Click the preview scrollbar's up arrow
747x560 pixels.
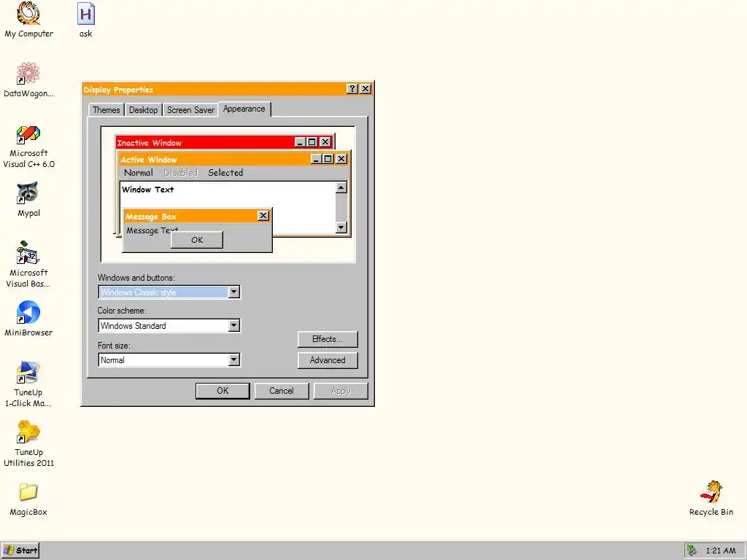click(x=341, y=187)
